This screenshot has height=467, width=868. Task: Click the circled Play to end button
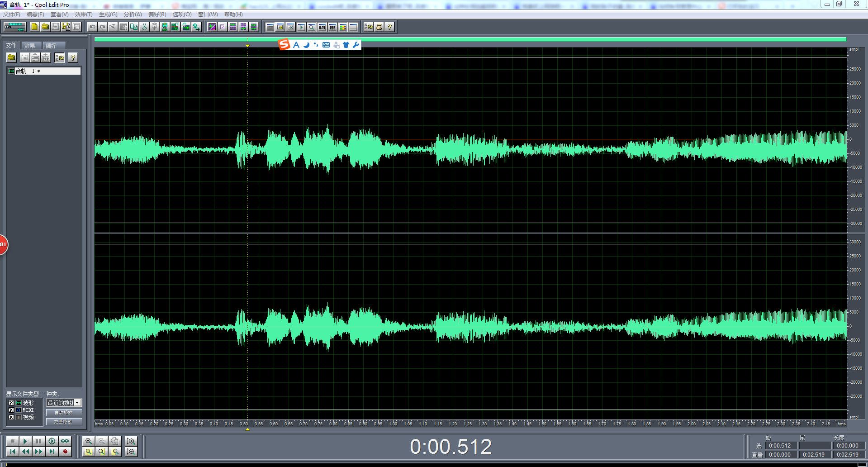pyautogui.click(x=52, y=441)
